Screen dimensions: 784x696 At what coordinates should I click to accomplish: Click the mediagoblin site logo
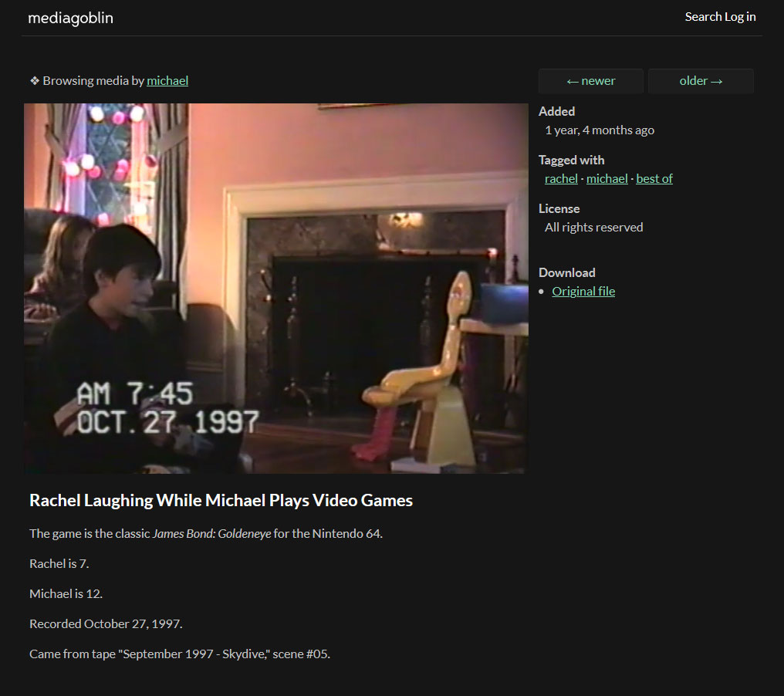click(70, 18)
